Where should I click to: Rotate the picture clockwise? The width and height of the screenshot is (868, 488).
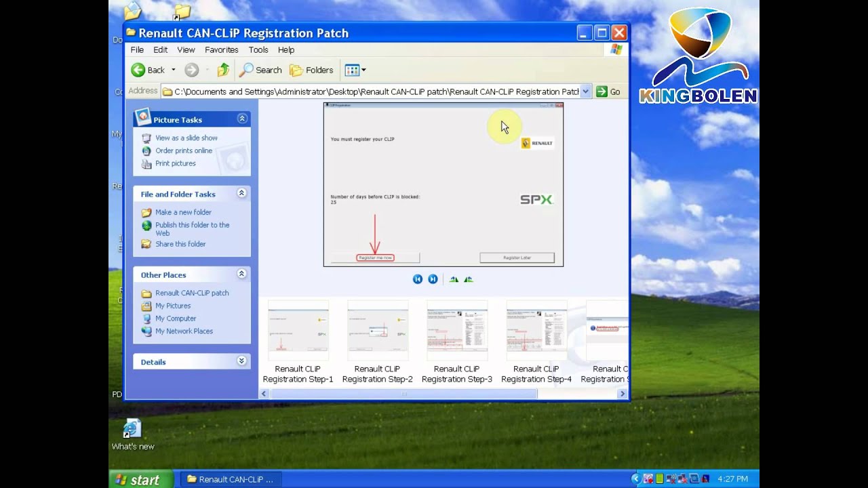click(454, 279)
